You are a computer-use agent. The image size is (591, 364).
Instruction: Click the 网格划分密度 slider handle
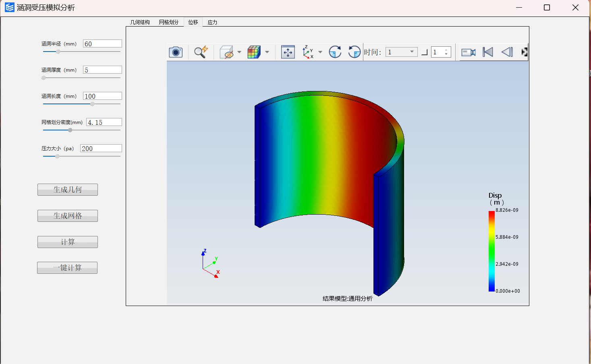click(x=70, y=130)
